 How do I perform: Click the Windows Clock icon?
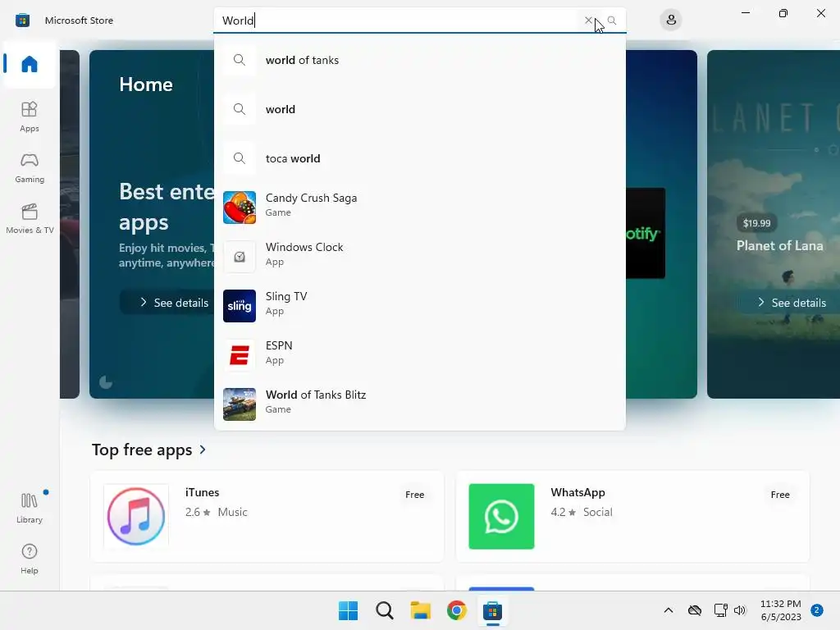click(240, 257)
